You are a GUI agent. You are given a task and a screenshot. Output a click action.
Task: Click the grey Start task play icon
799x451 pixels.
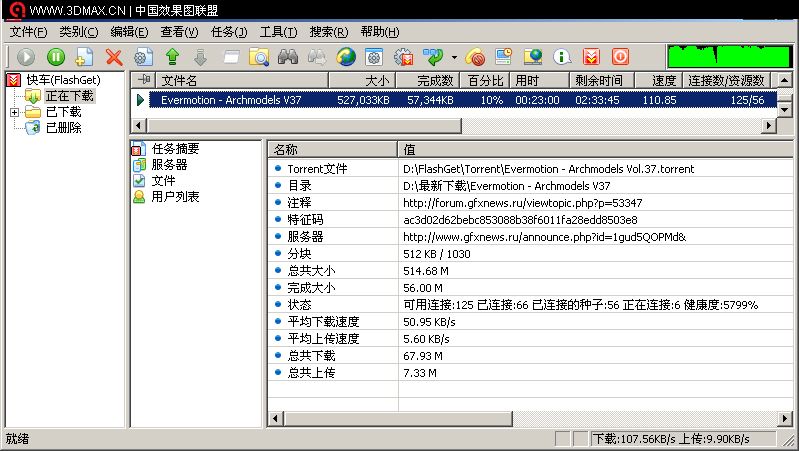point(26,57)
